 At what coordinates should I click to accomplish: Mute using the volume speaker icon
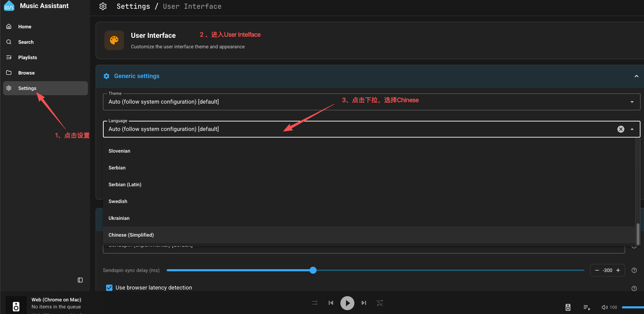(x=604, y=307)
